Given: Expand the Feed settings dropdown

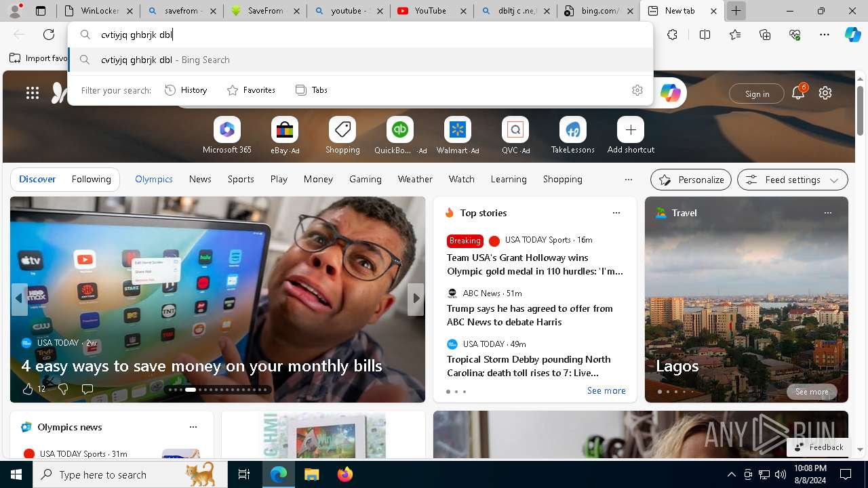Looking at the screenshot, I should pos(793,180).
